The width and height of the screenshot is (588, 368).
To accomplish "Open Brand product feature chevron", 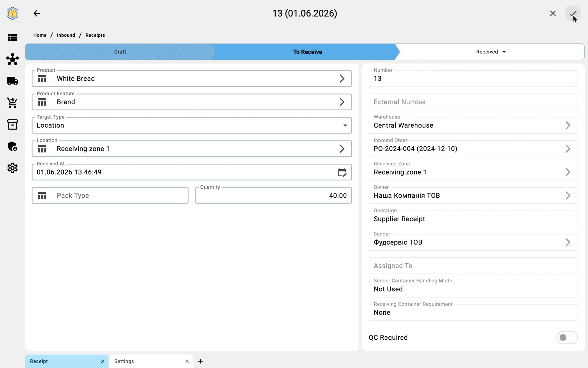I will coord(342,102).
